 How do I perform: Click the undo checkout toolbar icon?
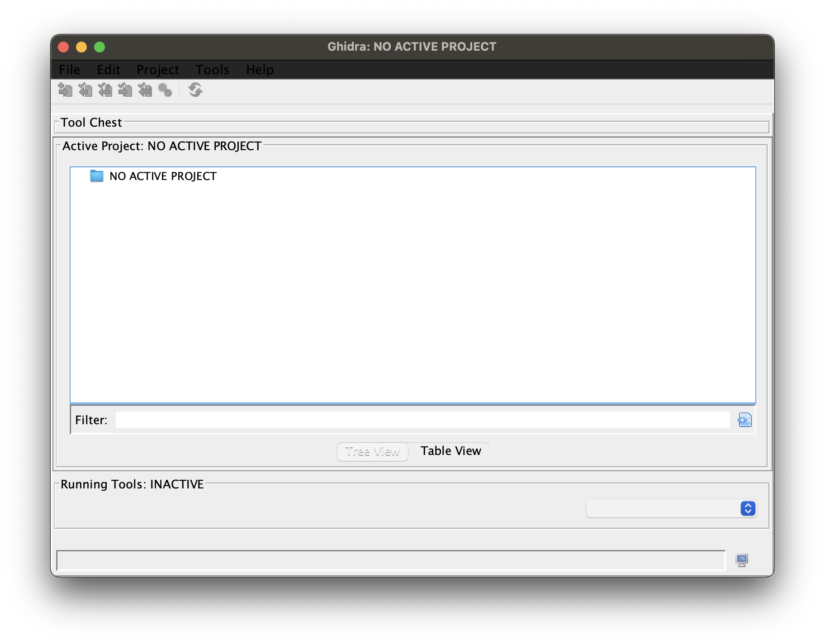coord(106,90)
